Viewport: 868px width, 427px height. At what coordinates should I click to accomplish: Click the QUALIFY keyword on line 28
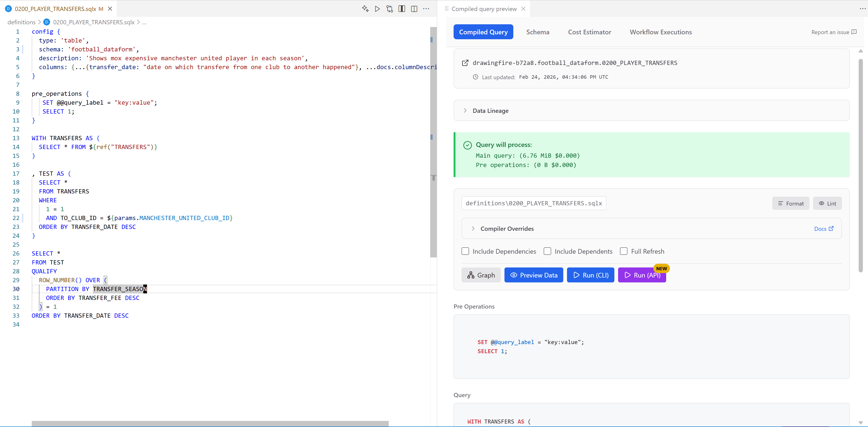[x=44, y=271]
